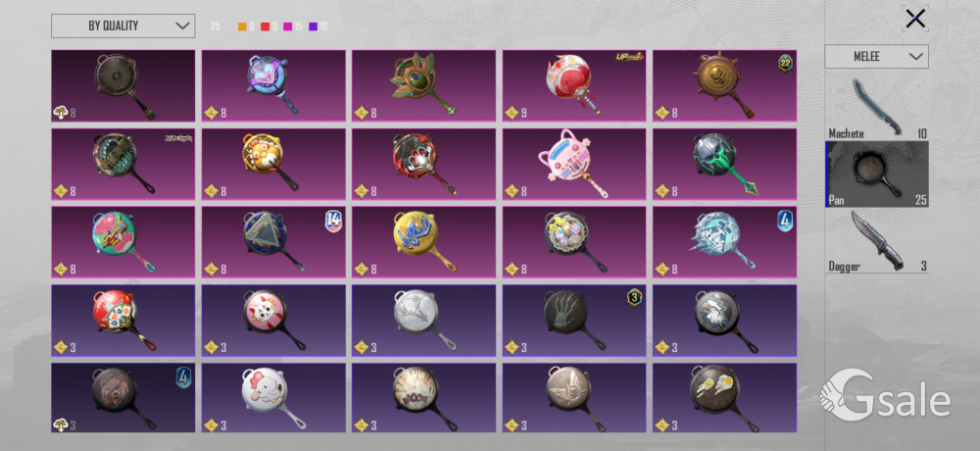Image resolution: width=980 pixels, height=451 pixels.
Task: Pick the heart-patterned pan skin
Action: (x=273, y=85)
